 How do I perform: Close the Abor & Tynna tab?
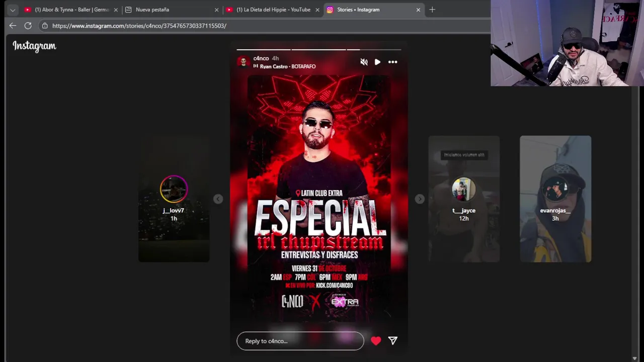116,10
